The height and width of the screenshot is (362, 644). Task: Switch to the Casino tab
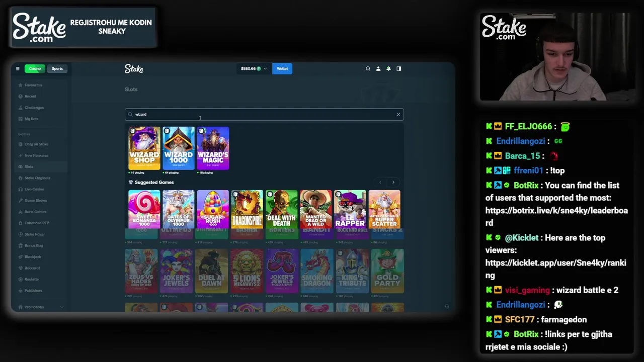click(x=35, y=69)
